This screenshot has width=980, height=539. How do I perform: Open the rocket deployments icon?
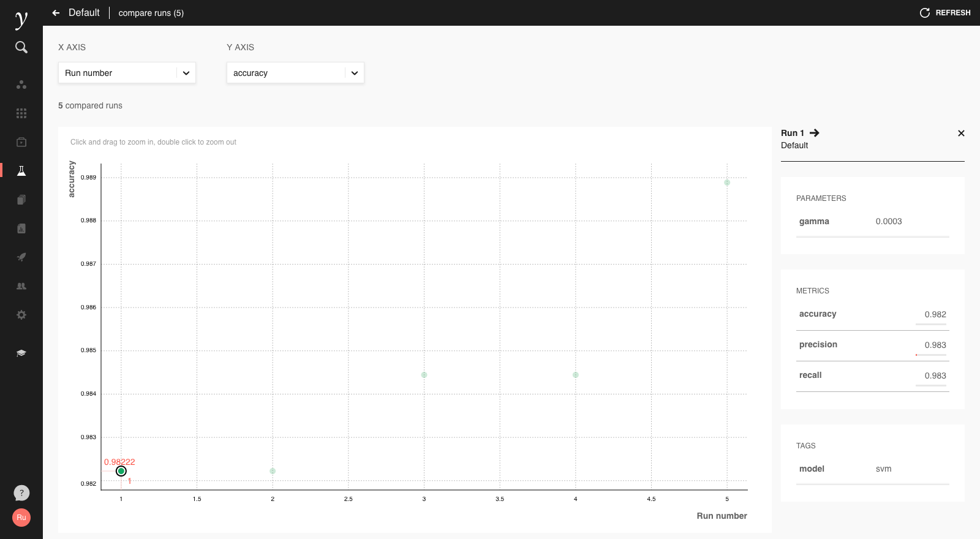tap(21, 257)
